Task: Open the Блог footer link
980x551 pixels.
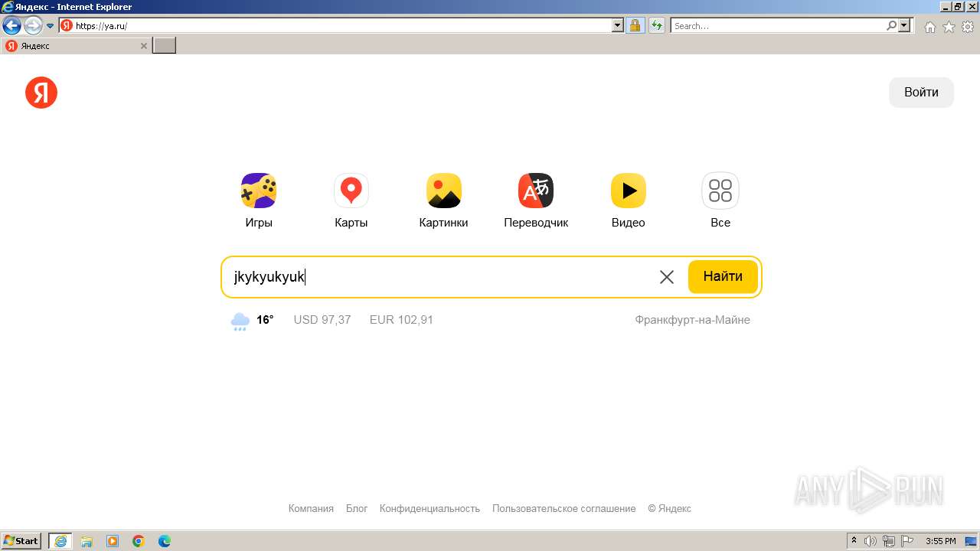Action: (357, 508)
